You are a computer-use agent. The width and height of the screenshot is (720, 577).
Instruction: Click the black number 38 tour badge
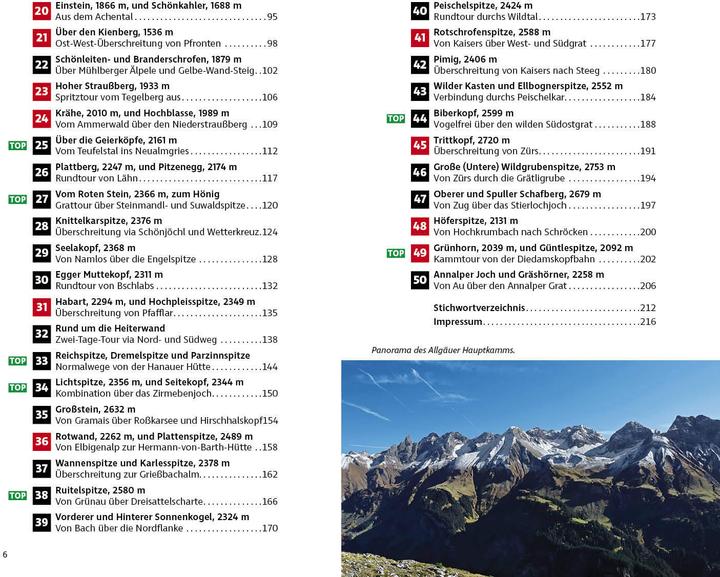41,495
